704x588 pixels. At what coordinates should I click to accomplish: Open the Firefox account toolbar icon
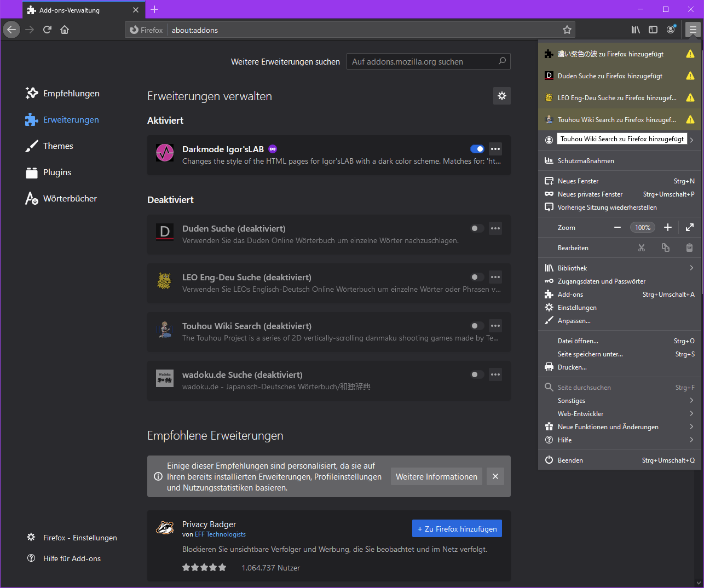pyautogui.click(x=671, y=30)
